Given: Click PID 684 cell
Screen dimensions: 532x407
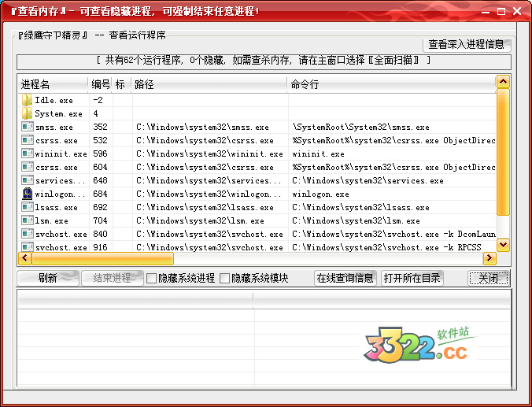Looking at the screenshot, I should tap(101, 194).
